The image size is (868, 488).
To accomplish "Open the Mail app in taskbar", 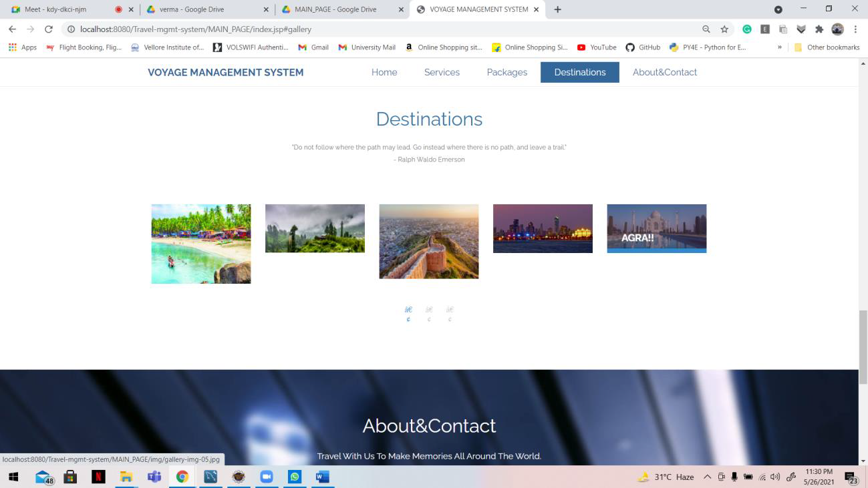I will (x=43, y=477).
